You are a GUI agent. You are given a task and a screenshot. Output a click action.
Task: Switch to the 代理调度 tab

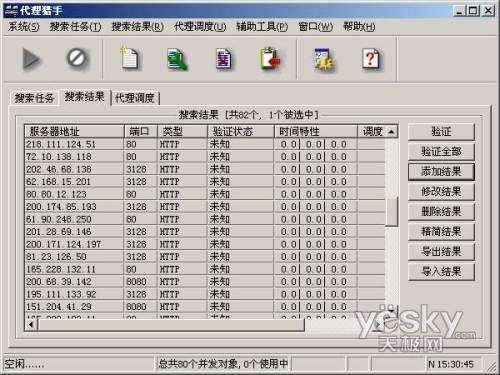coord(135,98)
